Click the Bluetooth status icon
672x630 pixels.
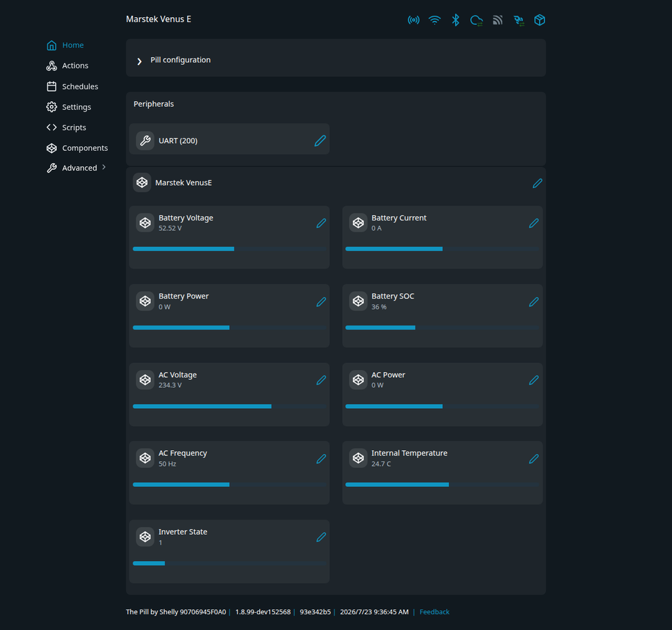tap(455, 20)
